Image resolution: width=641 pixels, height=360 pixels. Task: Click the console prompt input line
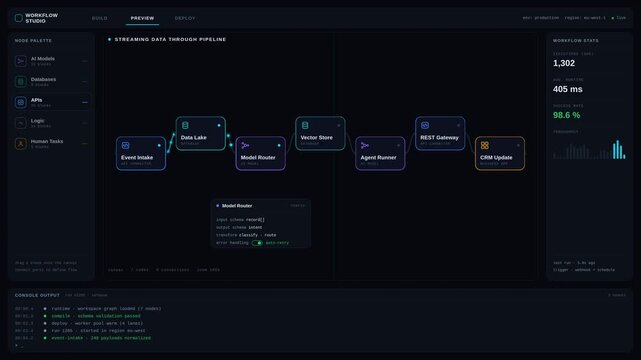[19, 346]
